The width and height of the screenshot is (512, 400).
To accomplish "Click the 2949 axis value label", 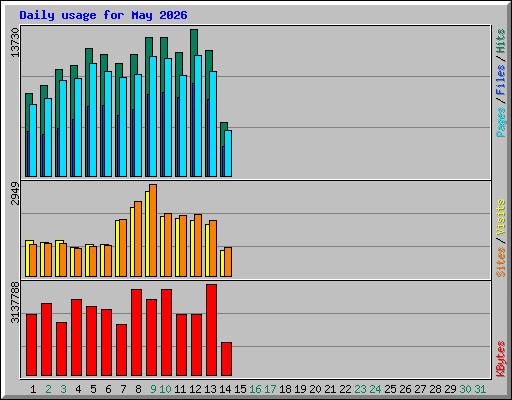I will (x=15, y=193).
